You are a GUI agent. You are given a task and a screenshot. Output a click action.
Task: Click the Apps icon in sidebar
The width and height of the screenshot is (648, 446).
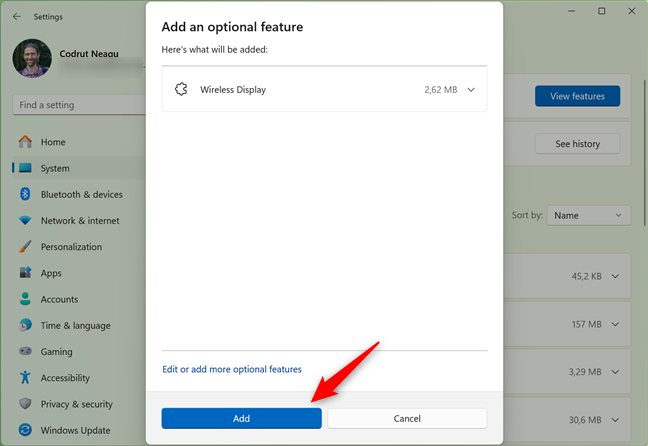tap(25, 272)
